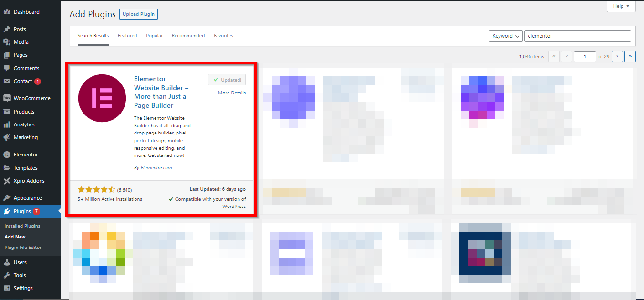Click the Updated! button on Elementor

click(227, 80)
